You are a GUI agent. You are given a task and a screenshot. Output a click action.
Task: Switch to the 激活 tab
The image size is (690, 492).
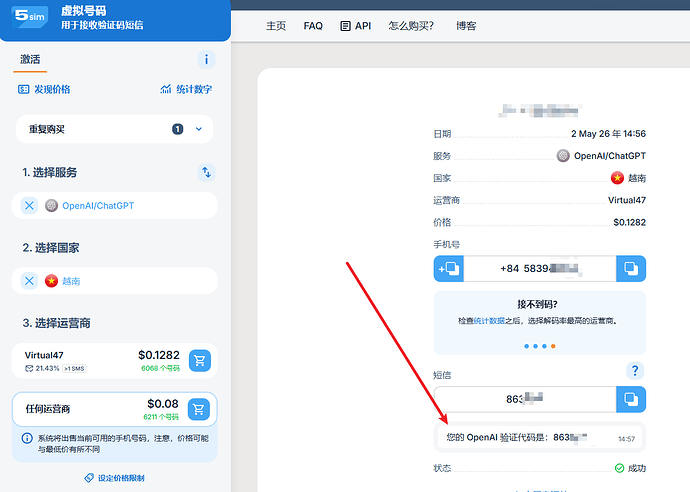[x=30, y=59]
